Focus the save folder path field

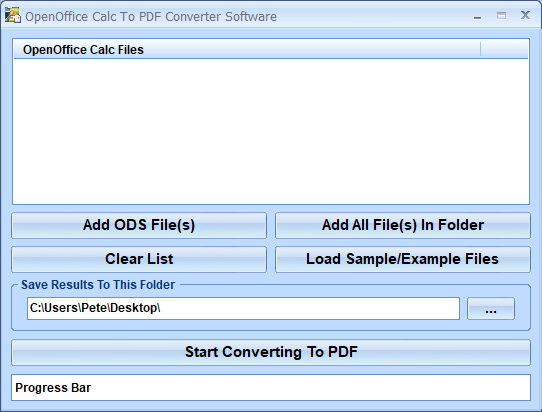[x=243, y=308]
